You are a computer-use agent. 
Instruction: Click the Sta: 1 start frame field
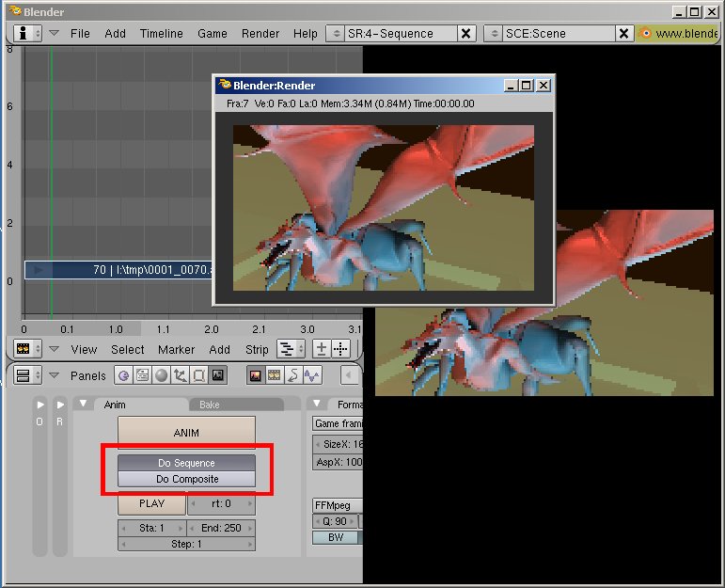click(x=151, y=528)
